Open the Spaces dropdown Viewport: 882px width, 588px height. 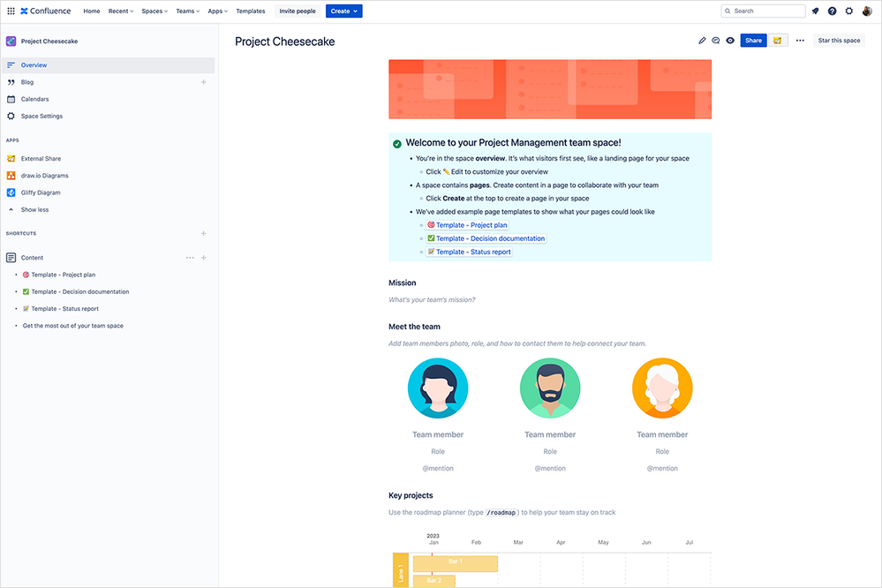pyautogui.click(x=154, y=11)
